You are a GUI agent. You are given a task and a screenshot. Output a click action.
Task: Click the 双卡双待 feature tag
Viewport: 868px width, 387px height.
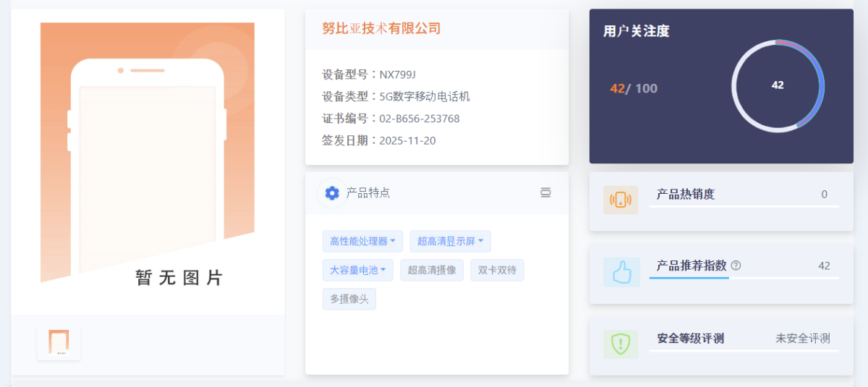click(497, 271)
